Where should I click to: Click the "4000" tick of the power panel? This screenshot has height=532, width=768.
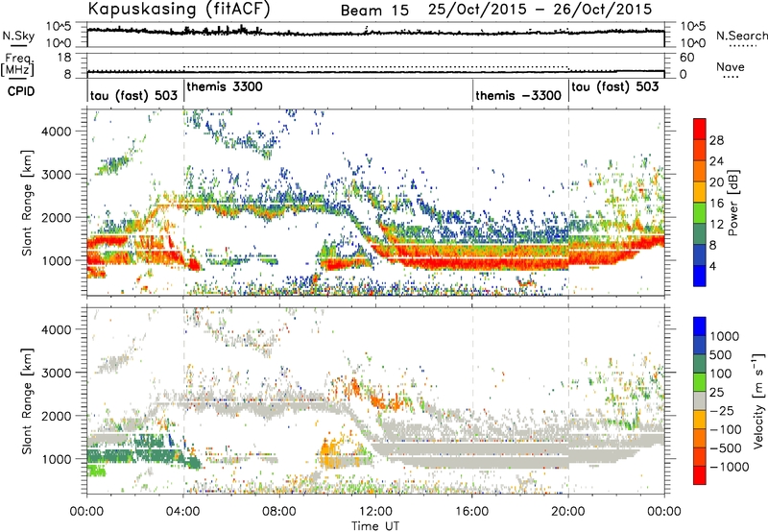click(57, 132)
